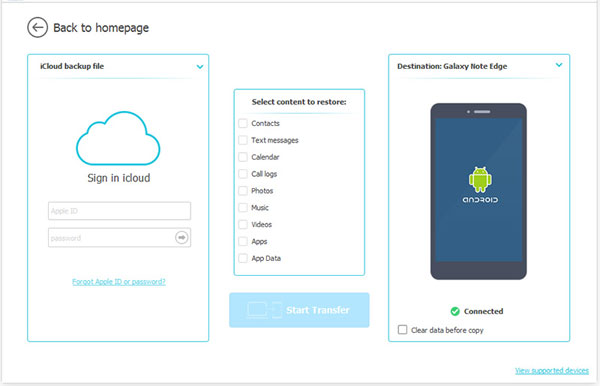Click the Sign in icloud text
Viewport: 600px width, 386px height.
[119, 178]
